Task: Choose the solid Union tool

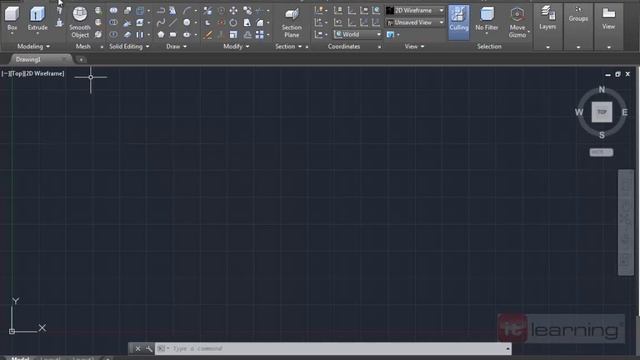Action: coord(113,10)
